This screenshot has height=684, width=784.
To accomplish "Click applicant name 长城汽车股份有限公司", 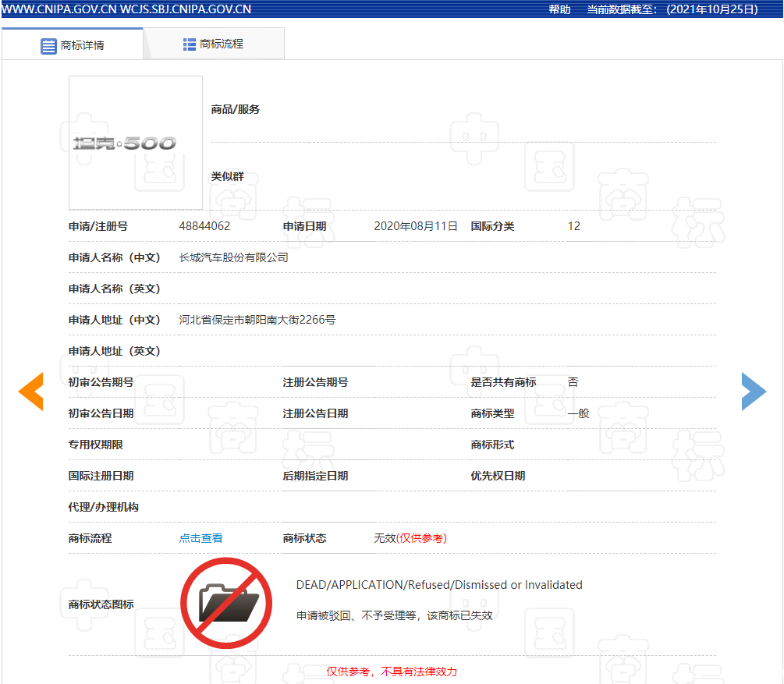I will click(x=233, y=257).
